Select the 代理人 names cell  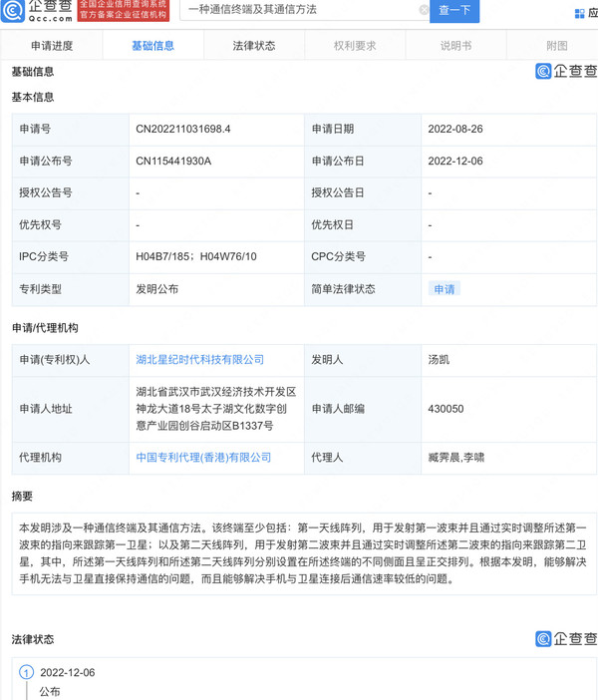click(508, 458)
